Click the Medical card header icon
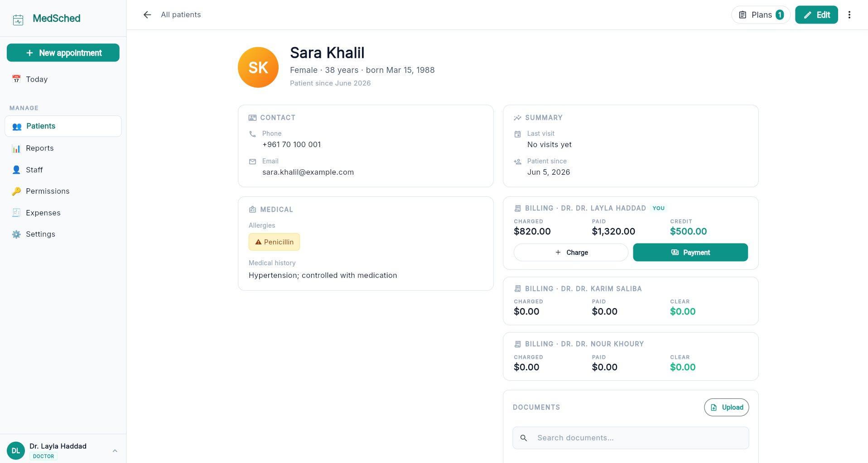Viewport: 868px width, 463px height. (253, 210)
